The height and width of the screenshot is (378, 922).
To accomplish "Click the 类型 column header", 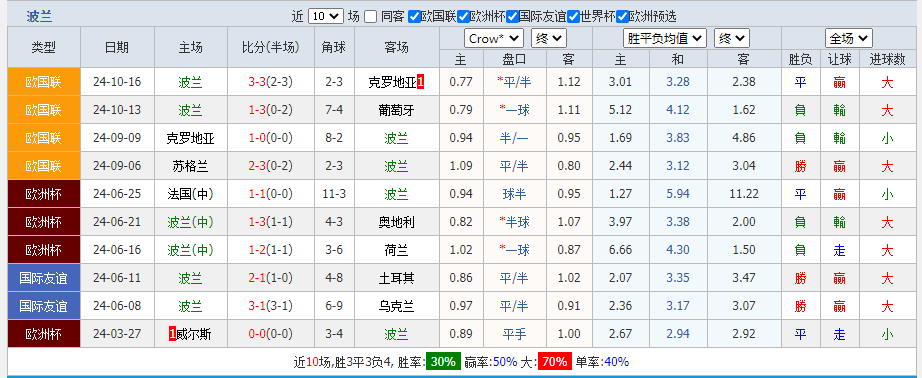I will [44, 47].
